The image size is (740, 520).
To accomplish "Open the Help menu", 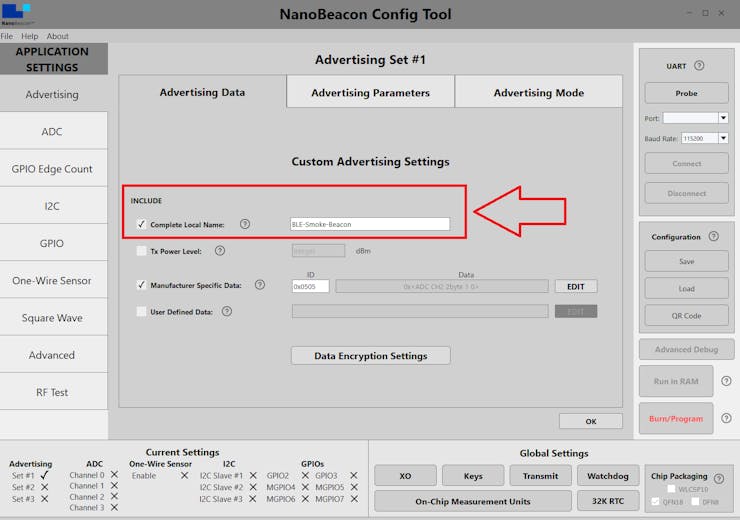I will point(29,36).
